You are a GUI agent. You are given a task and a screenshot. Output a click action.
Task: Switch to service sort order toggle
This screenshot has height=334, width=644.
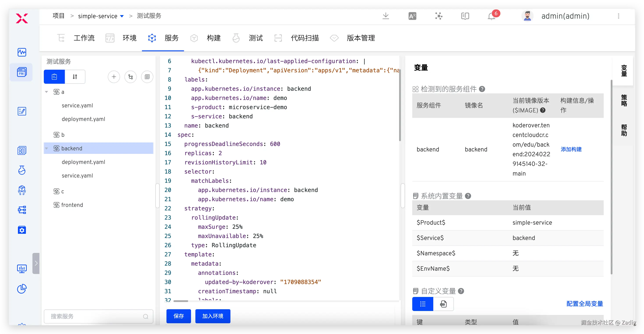pyautogui.click(x=75, y=76)
